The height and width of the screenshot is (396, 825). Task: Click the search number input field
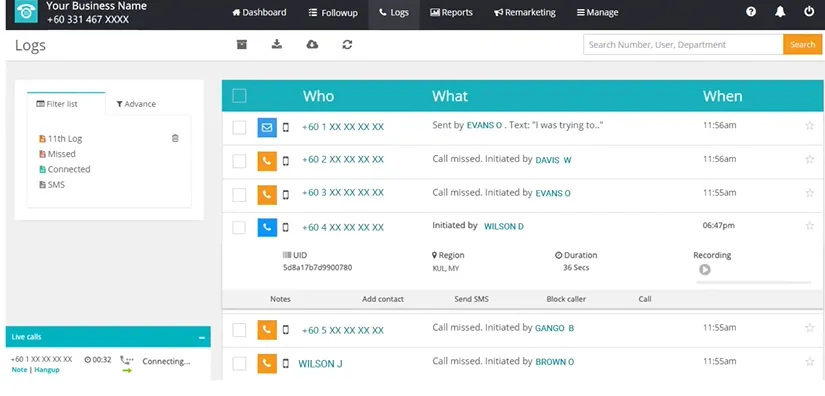[x=683, y=45]
